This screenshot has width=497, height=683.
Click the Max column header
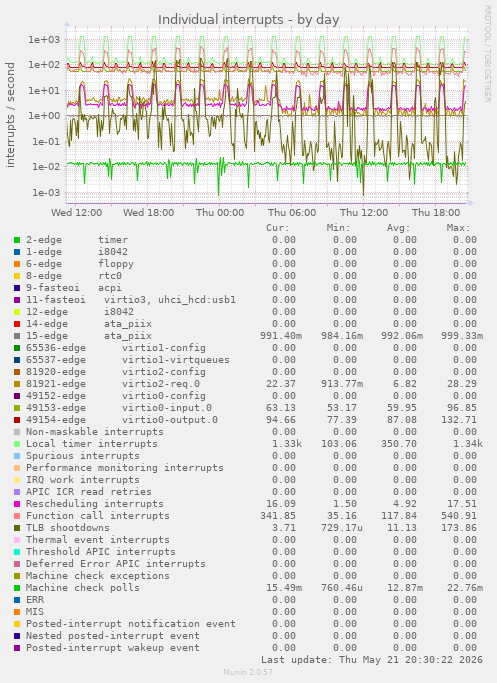tap(458, 228)
